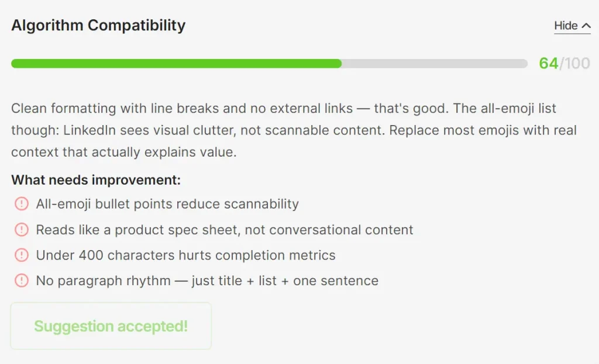Screen dimensions: 599x364
Task: Collapse the Algorithm Compatibility section
Action: [572, 25]
